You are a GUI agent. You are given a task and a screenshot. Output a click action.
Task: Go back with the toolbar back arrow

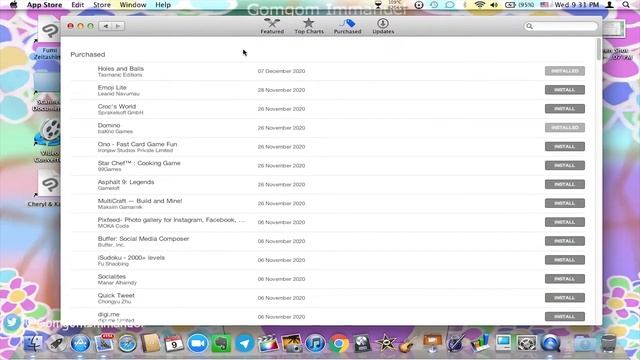coord(105,26)
